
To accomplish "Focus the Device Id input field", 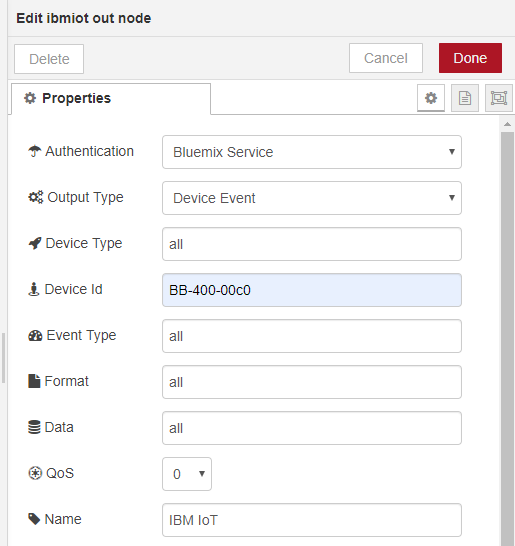I will pos(312,290).
